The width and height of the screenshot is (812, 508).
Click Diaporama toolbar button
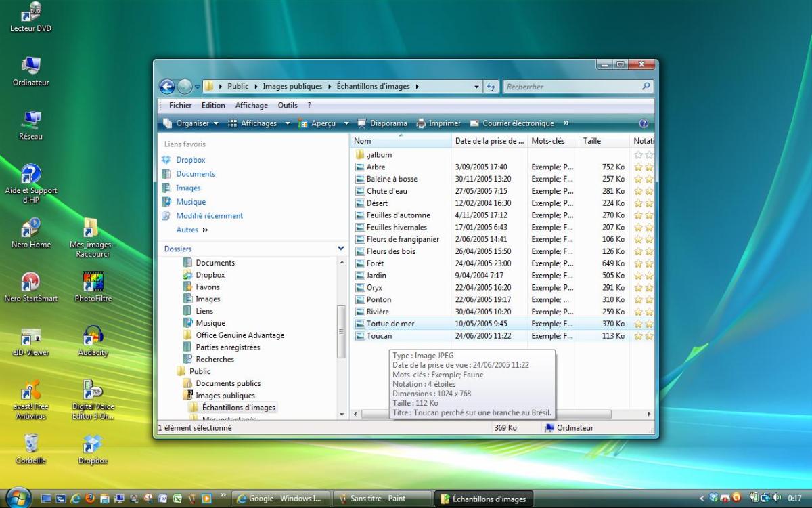coord(382,123)
